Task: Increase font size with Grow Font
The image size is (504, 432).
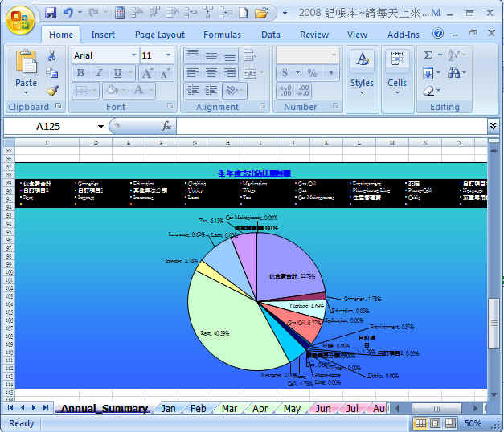Action: point(147,73)
